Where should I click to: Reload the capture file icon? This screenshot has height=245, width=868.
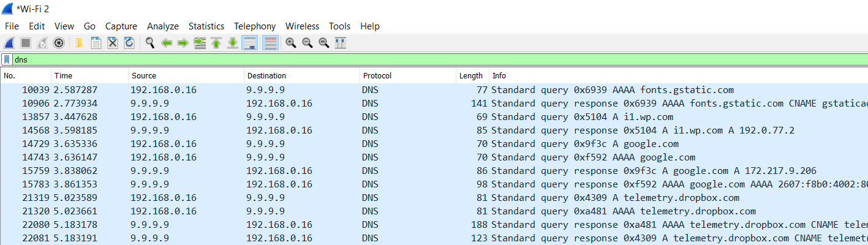129,43
